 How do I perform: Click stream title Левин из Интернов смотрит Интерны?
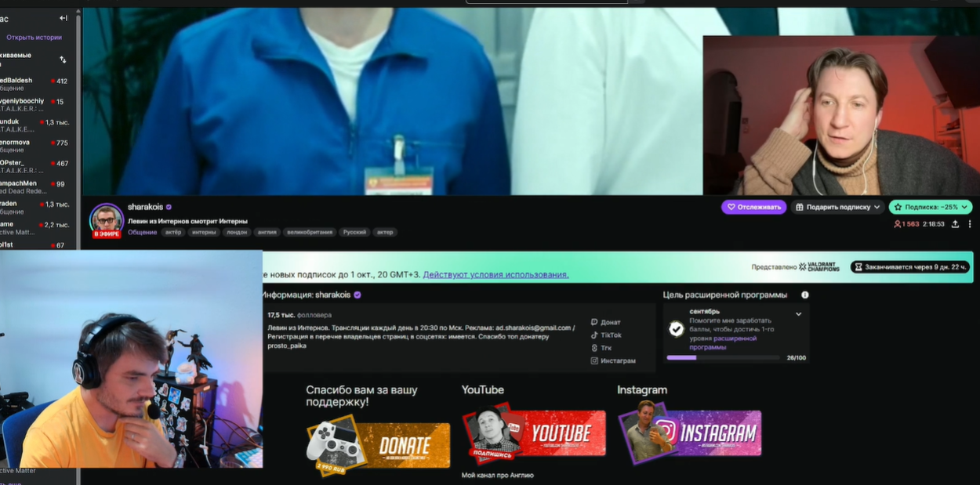[187, 221]
